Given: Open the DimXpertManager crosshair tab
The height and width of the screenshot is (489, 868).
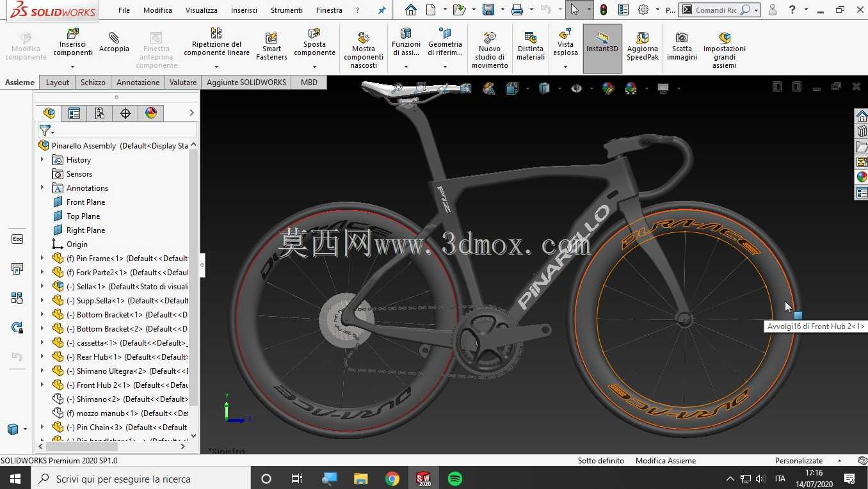Looking at the screenshot, I should point(125,113).
